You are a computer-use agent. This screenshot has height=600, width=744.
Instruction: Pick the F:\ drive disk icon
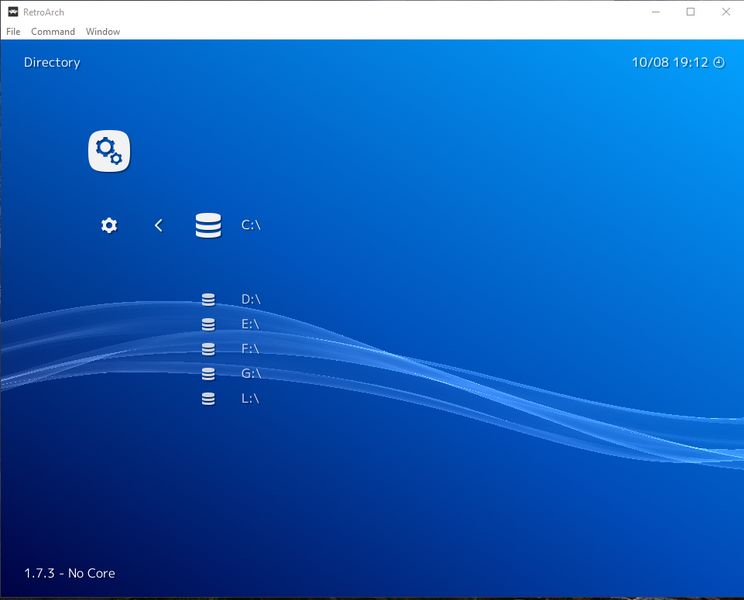point(208,349)
